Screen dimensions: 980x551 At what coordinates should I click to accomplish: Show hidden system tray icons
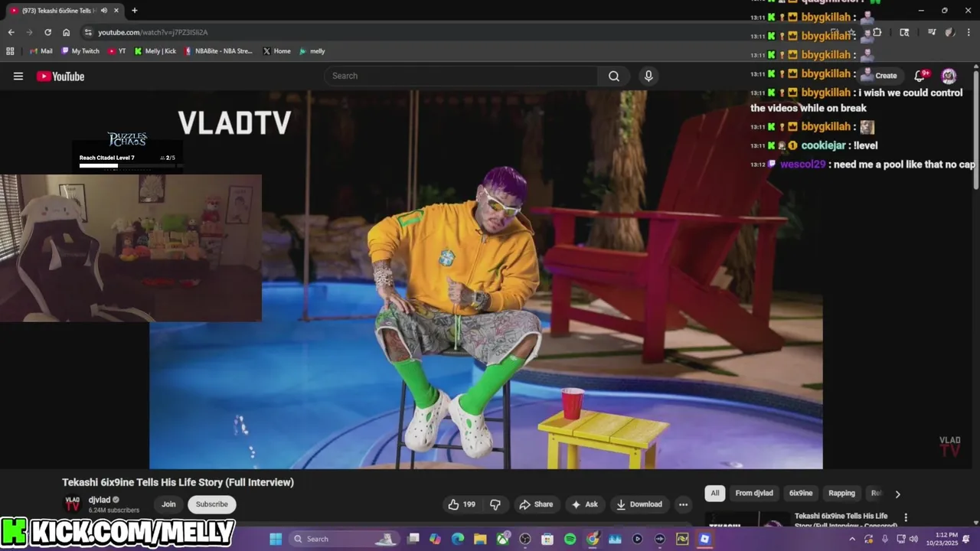(852, 539)
